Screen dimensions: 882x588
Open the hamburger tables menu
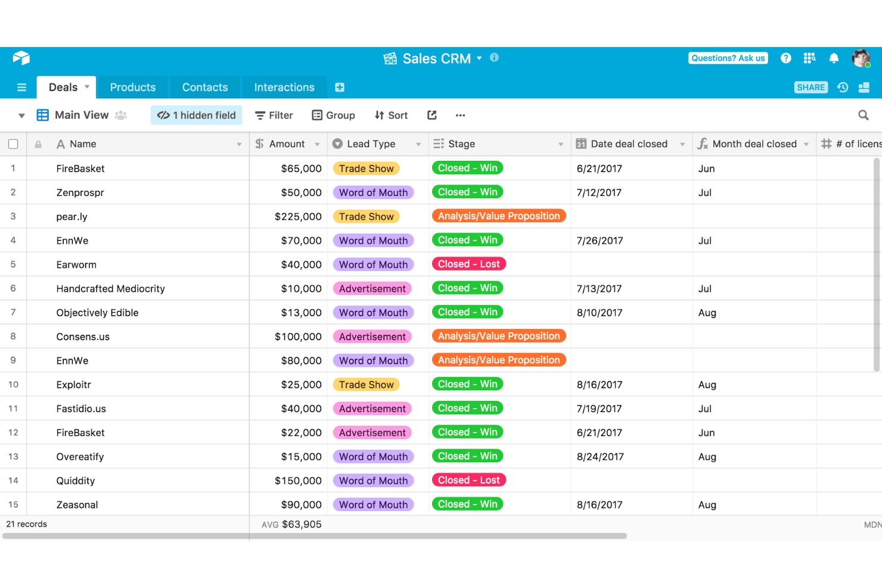point(21,88)
